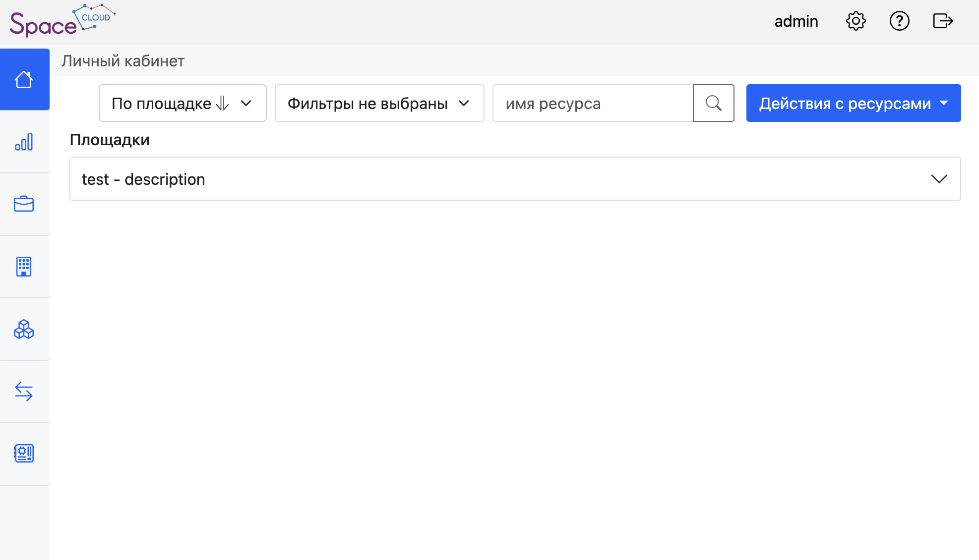Screen dimensions: 979x560
Task: Click the 'имя ресурса' search field
Action: pyautogui.click(x=593, y=103)
